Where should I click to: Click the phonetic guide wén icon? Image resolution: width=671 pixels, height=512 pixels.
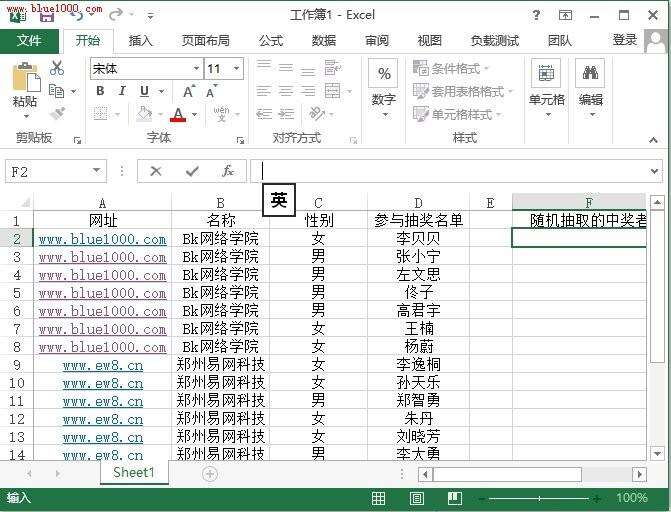221,114
